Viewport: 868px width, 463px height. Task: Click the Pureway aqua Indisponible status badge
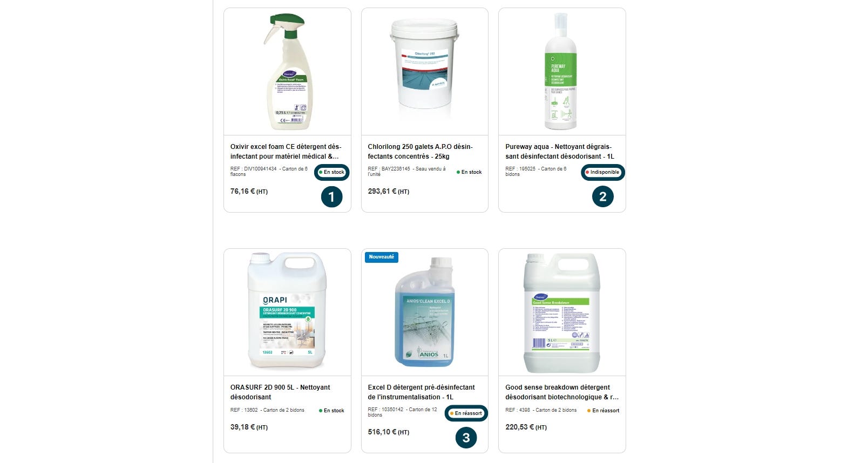(602, 172)
